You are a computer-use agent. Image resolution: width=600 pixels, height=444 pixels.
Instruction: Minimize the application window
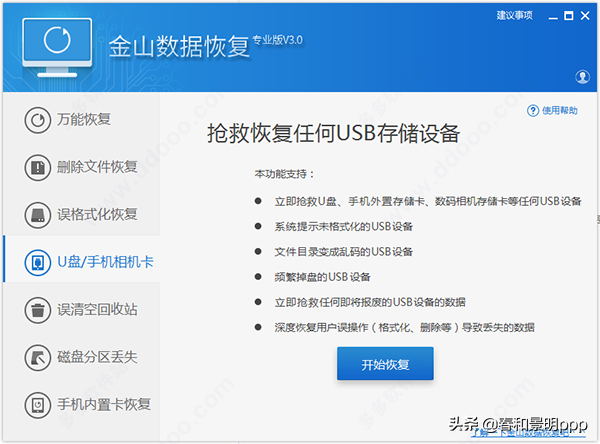pyautogui.click(x=553, y=16)
